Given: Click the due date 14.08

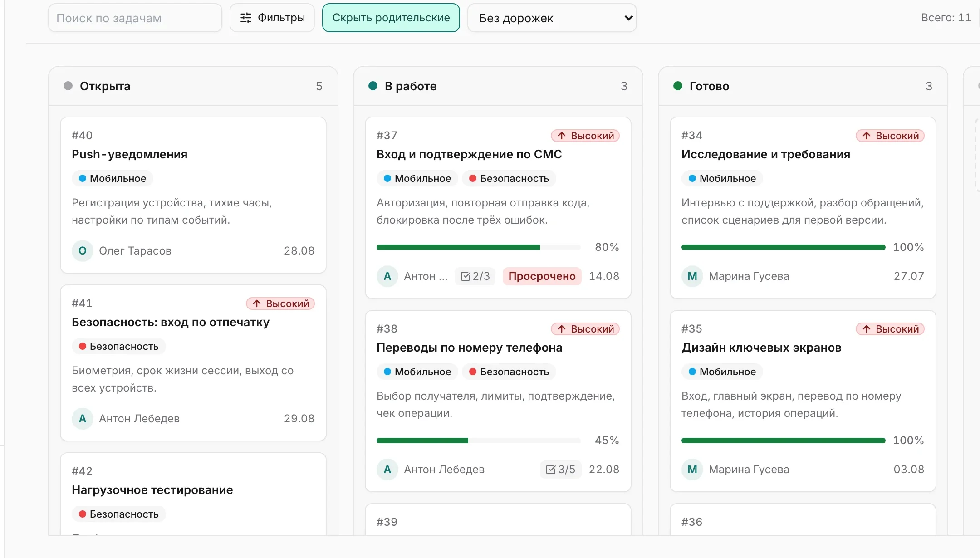Looking at the screenshot, I should point(604,276).
